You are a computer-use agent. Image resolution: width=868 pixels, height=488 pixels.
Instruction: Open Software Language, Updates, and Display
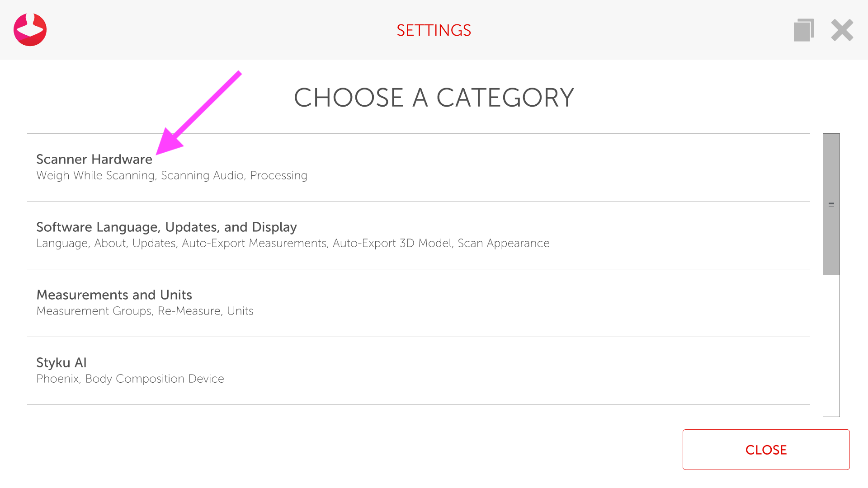pos(166,227)
